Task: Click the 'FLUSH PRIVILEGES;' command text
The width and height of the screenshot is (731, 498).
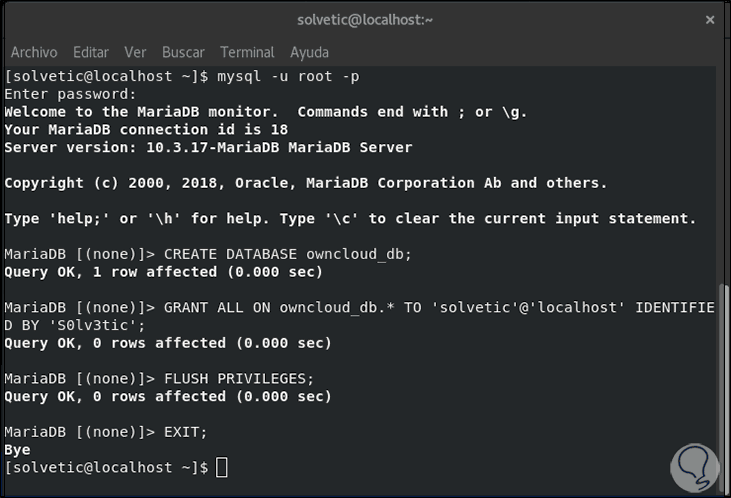Action: pos(238,379)
